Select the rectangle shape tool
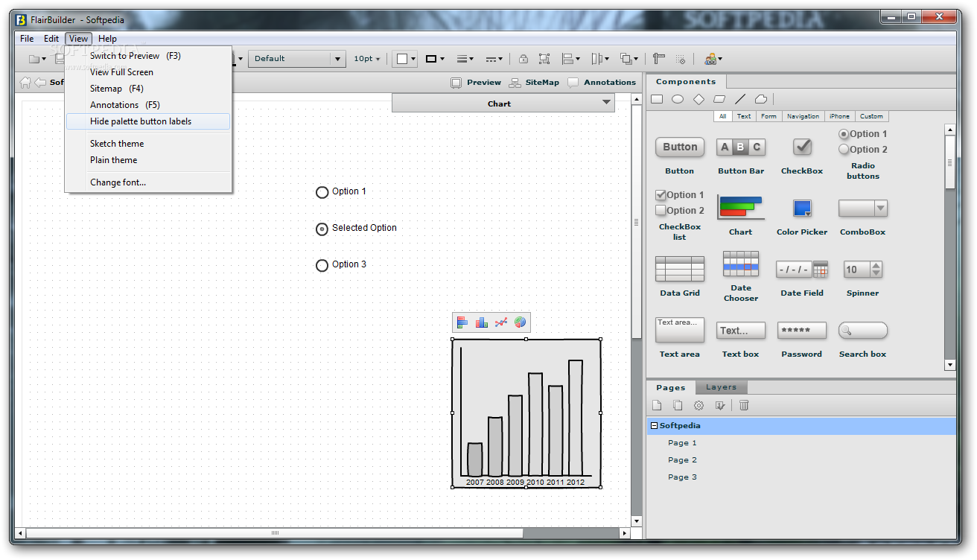Image resolution: width=977 pixels, height=560 pixels. click(x=657, y=99)
